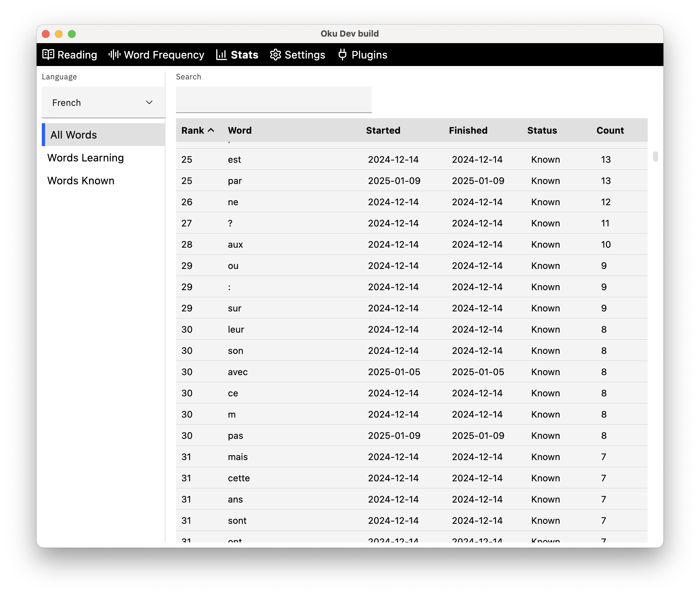Click the '?' word cell
Image resolution: width=700 pixels, height=596 pixels.
click(230, 223)
